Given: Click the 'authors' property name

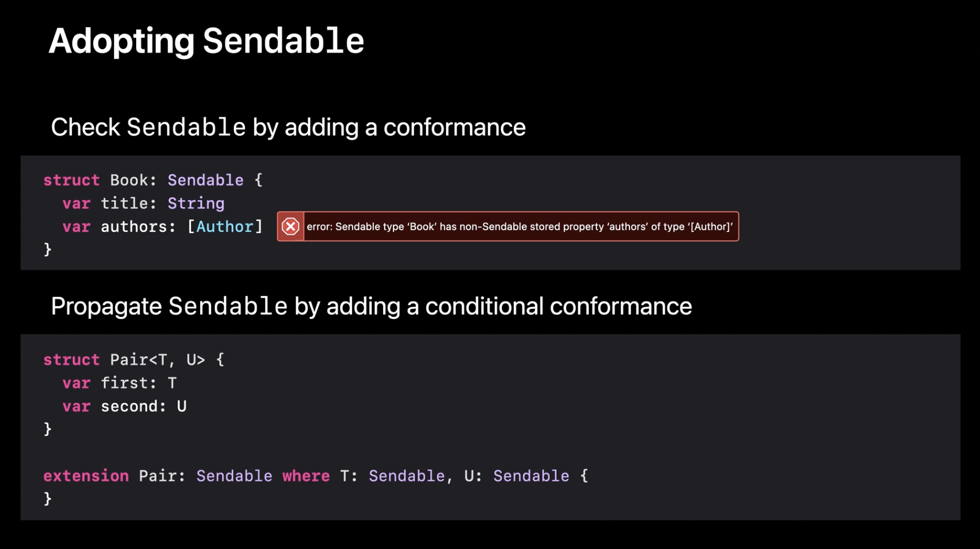Looking at the screenshot, I should click(x=133, y=226).
